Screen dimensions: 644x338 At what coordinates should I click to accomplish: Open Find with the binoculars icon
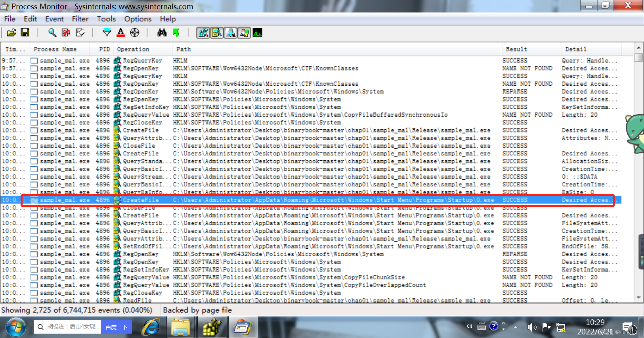pos(162,33)
